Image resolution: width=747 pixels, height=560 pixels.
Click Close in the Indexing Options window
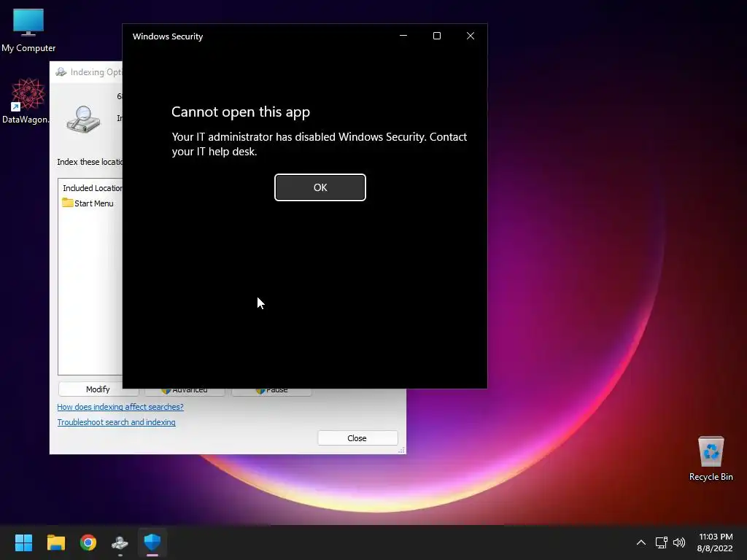357,438
